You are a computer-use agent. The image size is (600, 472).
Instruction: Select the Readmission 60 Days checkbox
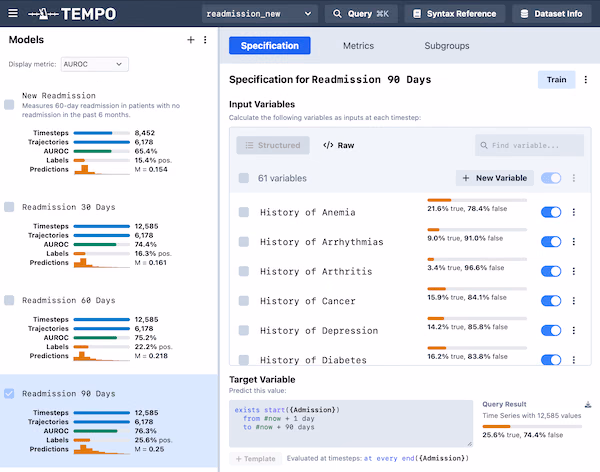click(x=9, y=300)
